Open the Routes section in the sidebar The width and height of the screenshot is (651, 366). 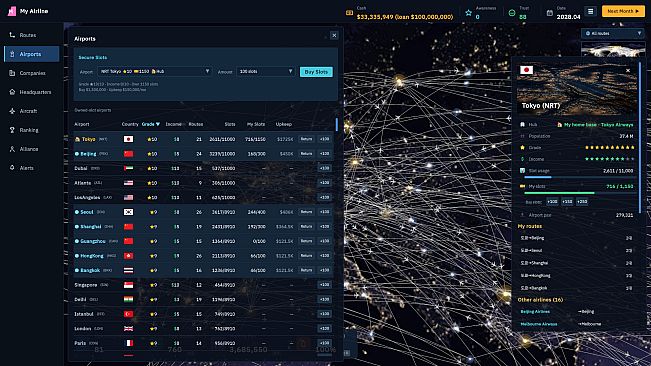click(32, 35)
